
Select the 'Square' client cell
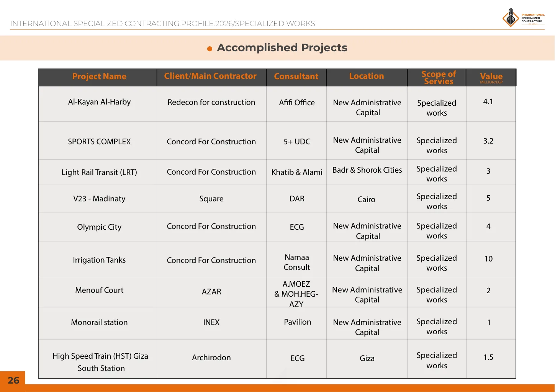(x=211, y=199)
